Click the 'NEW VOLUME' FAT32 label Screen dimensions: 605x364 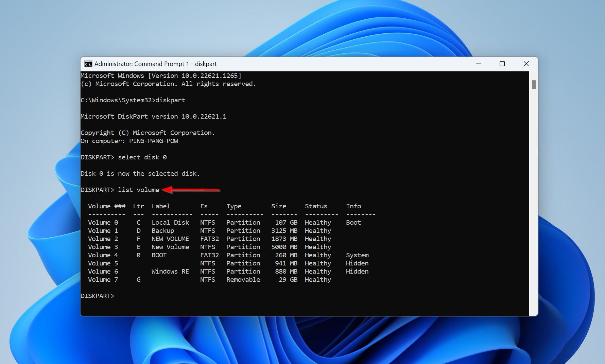[x=170, y=239]
